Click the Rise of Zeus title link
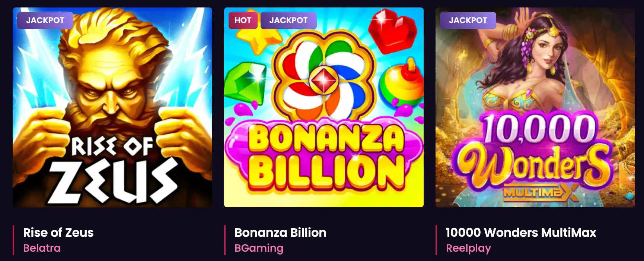The image size is (644, 261). [58, 233]
